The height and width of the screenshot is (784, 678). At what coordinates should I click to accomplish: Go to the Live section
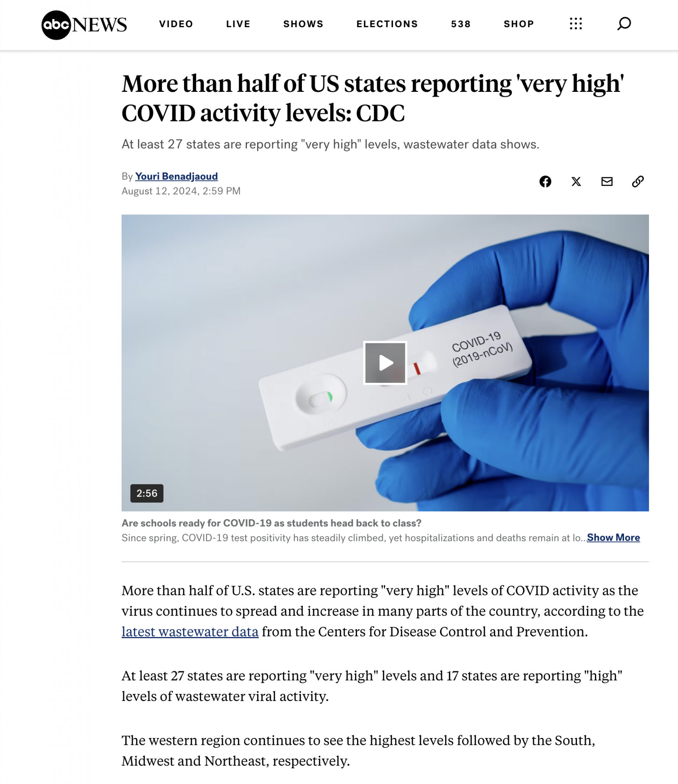(x=238, y=24)
